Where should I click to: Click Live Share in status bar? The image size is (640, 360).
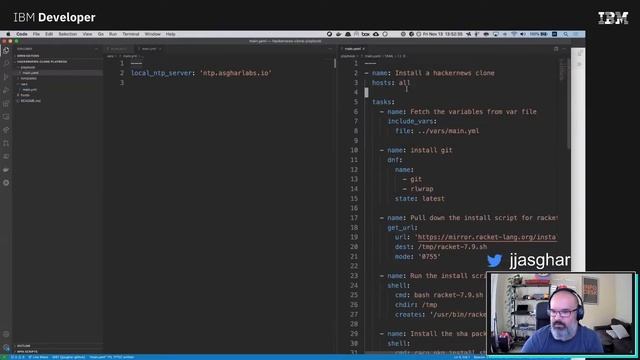coord(38,357)
